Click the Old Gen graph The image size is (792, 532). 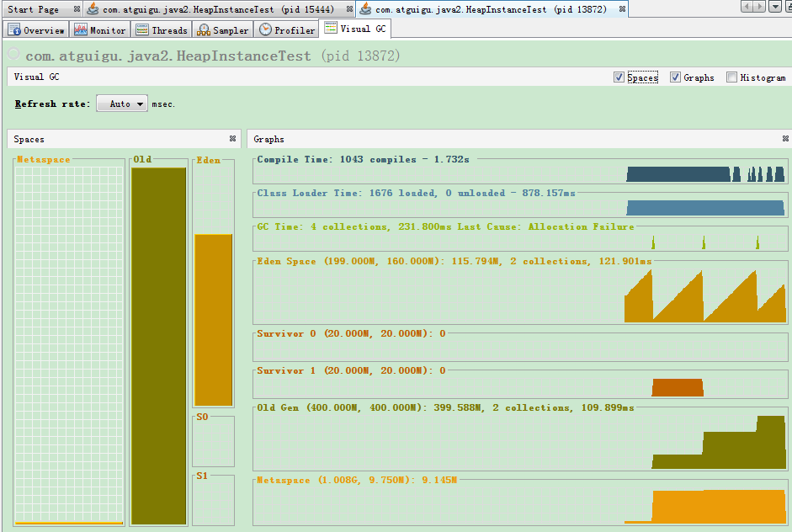click(x=520, y=441)
